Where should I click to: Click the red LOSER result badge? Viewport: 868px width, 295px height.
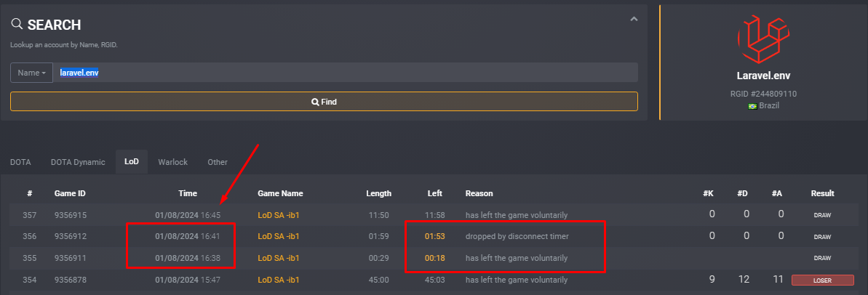(823, 280)
